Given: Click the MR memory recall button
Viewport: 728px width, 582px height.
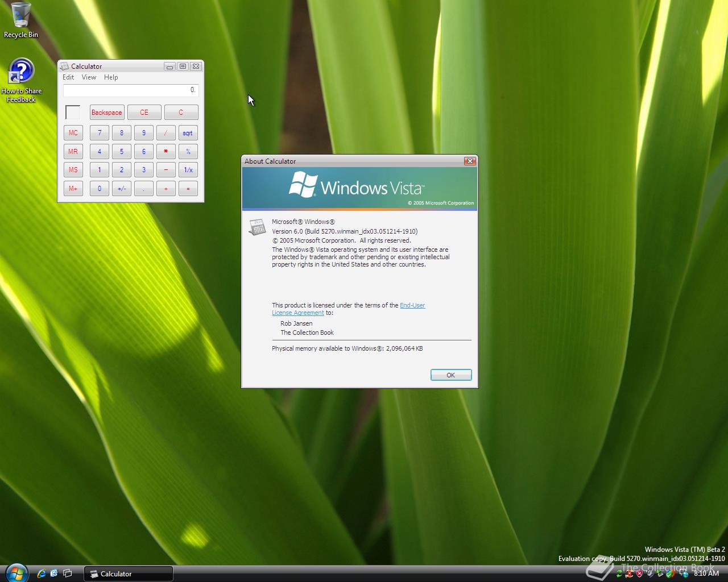Looking at the screenshot, I should pyautogui.click(x=73, y=152).
